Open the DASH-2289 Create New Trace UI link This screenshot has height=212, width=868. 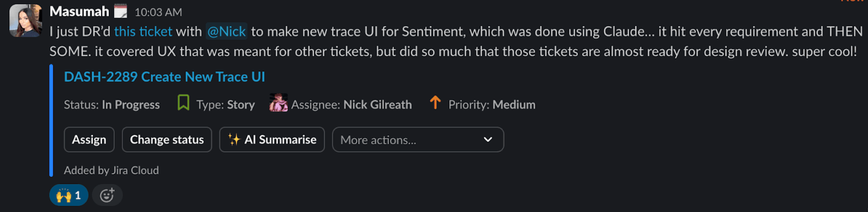coord(164,77)
